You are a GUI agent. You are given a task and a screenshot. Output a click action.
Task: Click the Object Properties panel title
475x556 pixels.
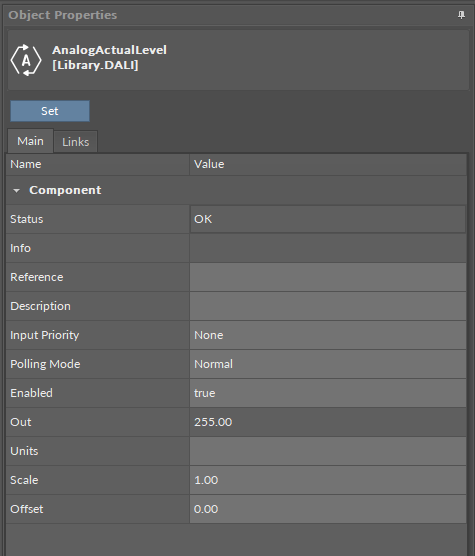[63, 15]
